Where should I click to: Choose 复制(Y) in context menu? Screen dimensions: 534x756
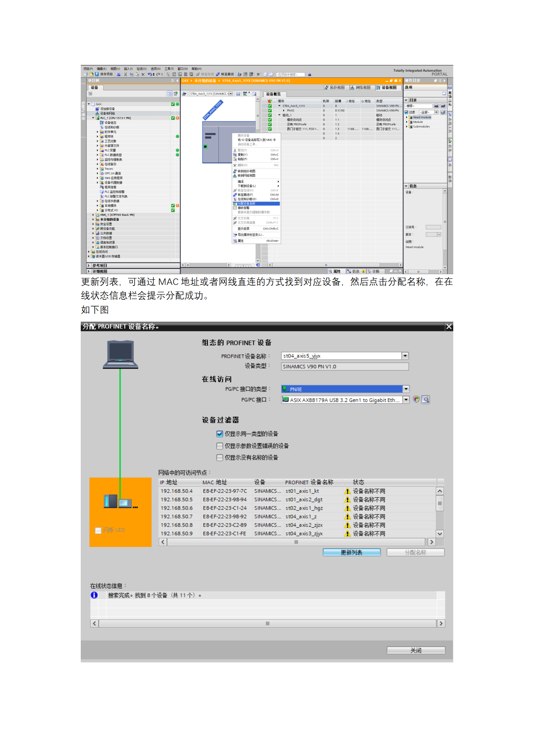click(256, 155)
